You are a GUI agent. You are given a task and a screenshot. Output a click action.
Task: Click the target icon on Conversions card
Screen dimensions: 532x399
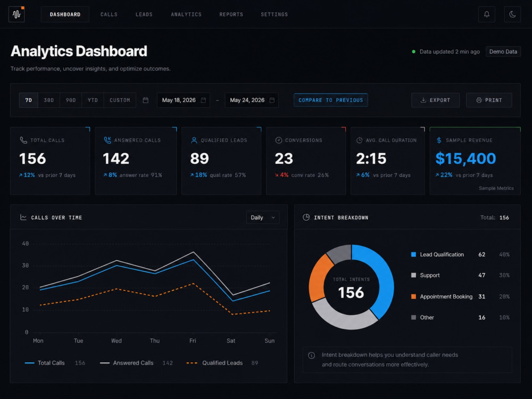coord(279,140)
